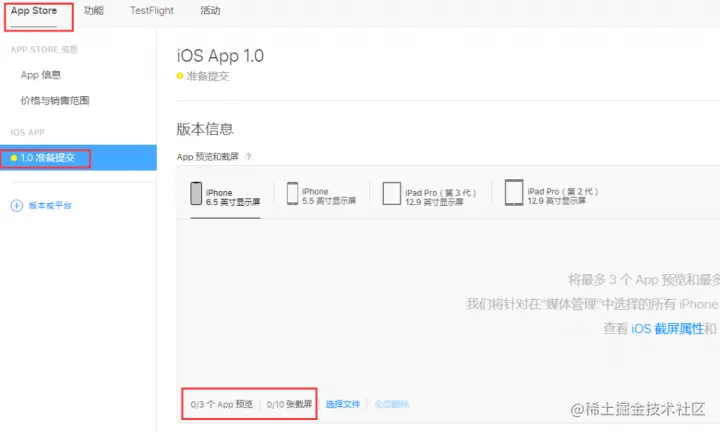Image resolution: width=720 pixels, height=432 pixels.
Task: Select the iPad Pro (第 3 代) 12.9 英寸 tab
Action: click(429, 196)
